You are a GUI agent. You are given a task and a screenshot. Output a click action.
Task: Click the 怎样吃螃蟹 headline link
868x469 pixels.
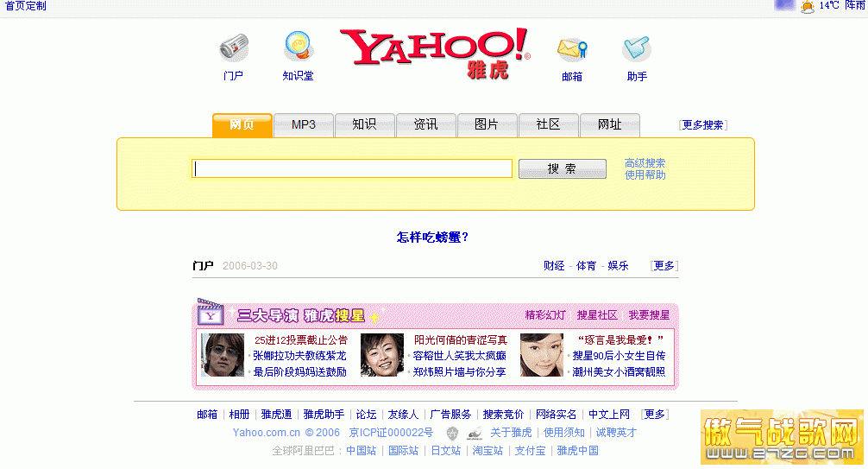(433, 238)
